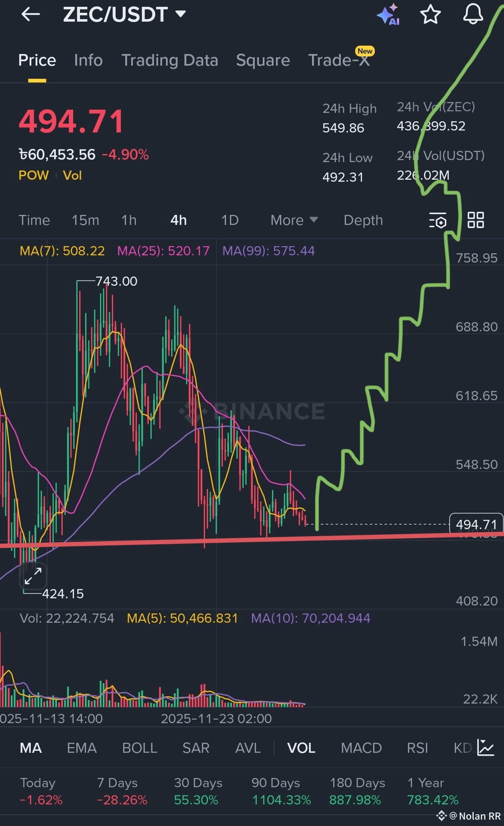This screenshot has height=826, width=504.
Task: Toggle the BOLL indicator
Action: 140,748
